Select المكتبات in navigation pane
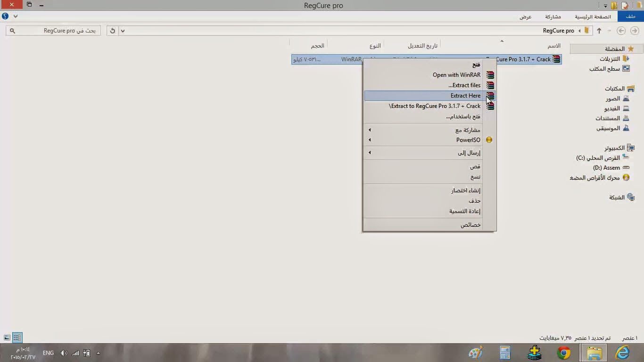 (x=615, y=89)
